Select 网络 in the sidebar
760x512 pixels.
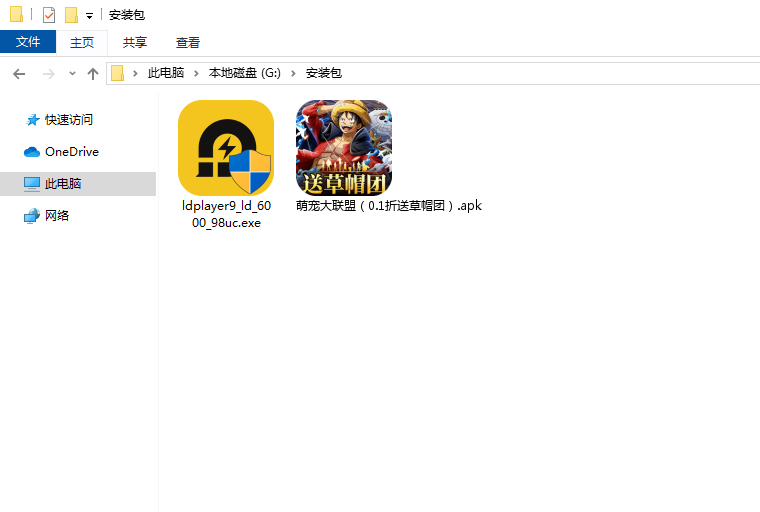pos(57,216)
